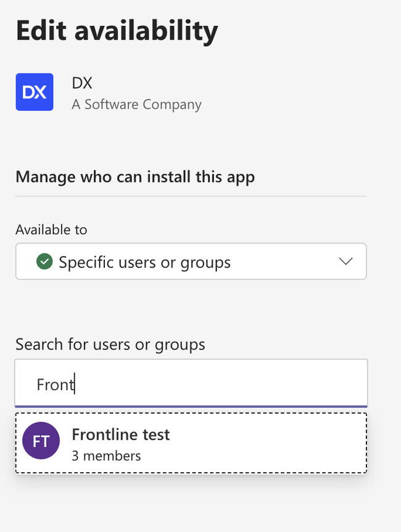Click the "Available to" label
The image size is (401, 532).
click(x=51, y=229)
